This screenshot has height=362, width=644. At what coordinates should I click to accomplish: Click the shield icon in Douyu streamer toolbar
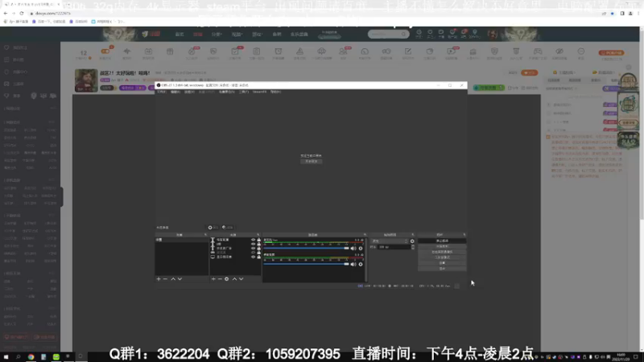(x=494, y=51)
